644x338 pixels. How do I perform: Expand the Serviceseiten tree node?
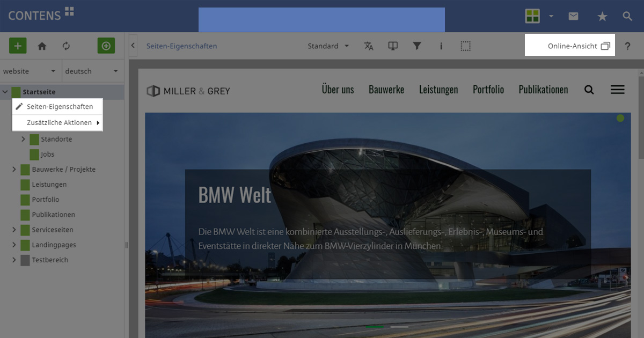14,230
